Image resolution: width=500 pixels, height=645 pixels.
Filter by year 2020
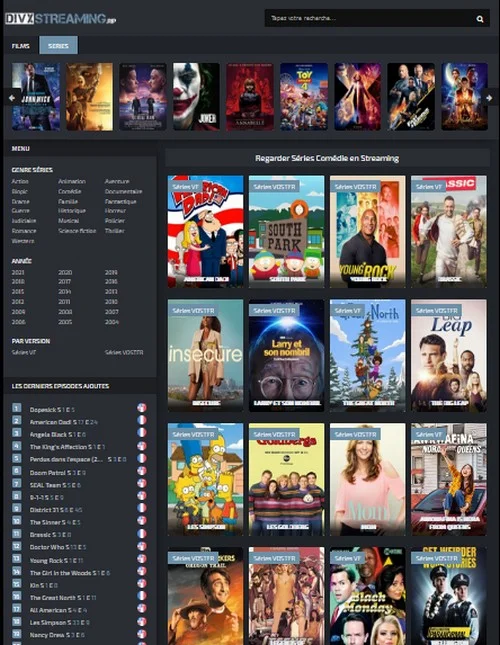(x=65, y=272)
